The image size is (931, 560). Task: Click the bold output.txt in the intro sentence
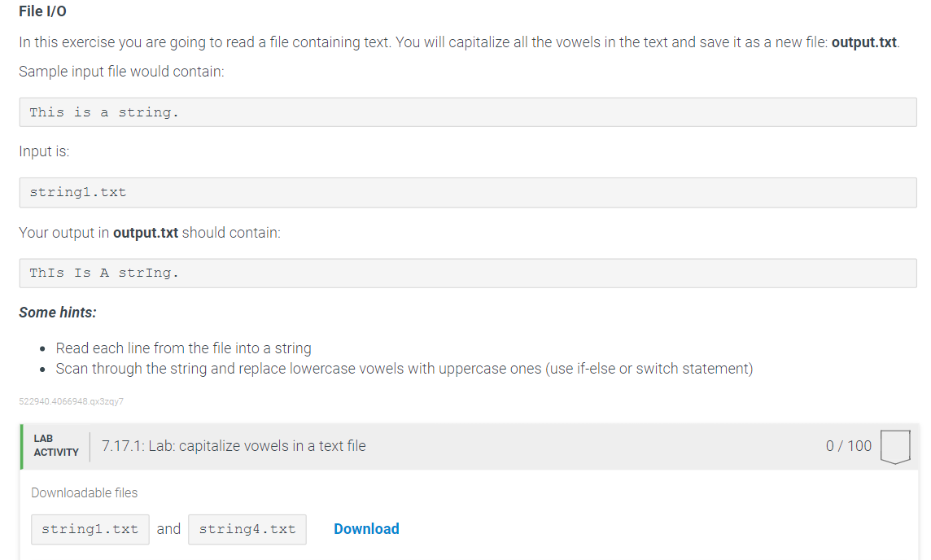point(864,42)
